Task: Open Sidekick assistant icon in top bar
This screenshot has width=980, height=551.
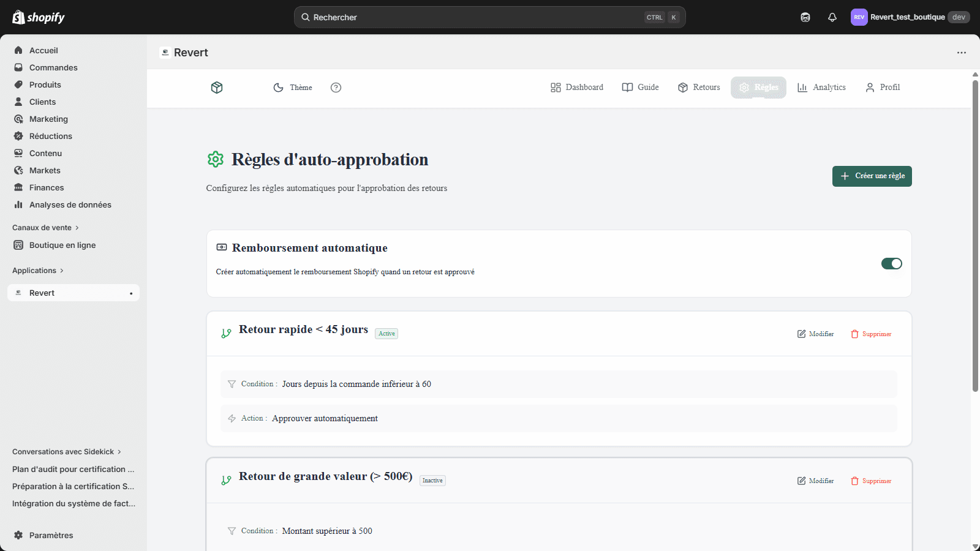Action: pyautogui.click(x=805, y=17)
